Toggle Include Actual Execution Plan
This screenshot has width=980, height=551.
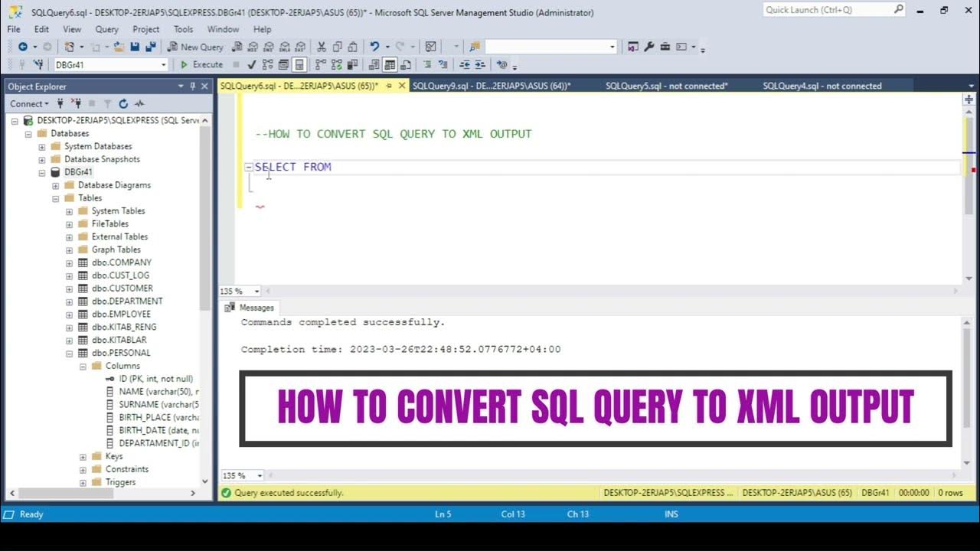[319, 64]
